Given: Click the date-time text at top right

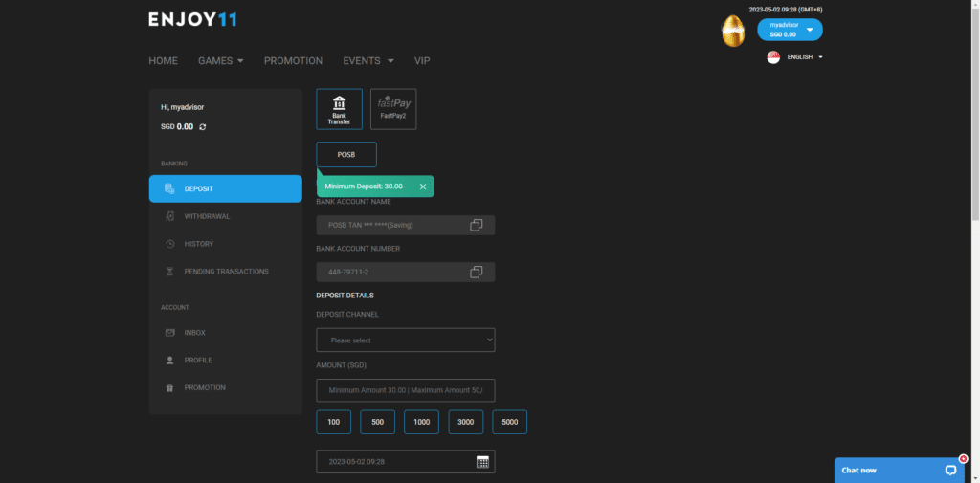Looking at the screenshot, I should 786,10.
